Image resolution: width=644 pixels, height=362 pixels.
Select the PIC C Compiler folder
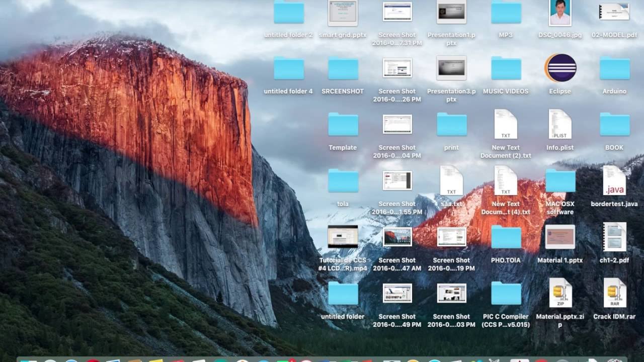click(x=506, y=293)
